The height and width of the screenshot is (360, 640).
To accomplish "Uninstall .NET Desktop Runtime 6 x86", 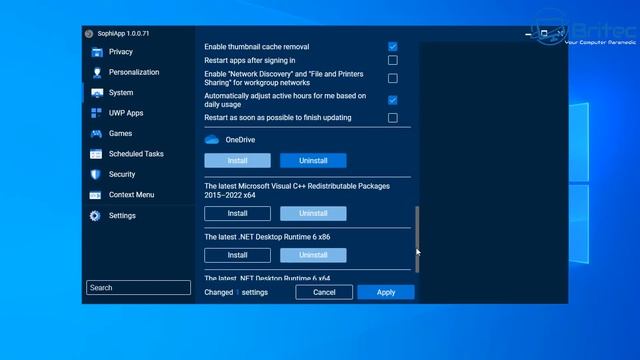I will coord(313,255).
